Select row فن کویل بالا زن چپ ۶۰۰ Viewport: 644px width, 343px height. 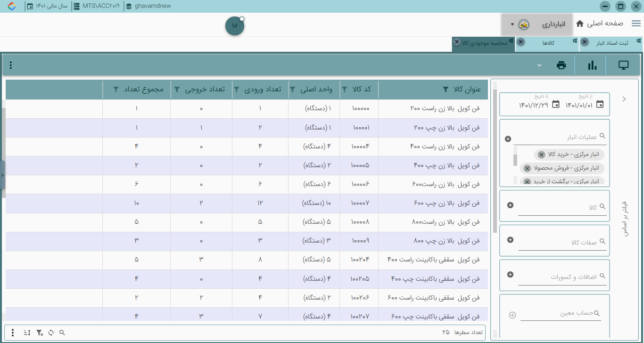247,204
